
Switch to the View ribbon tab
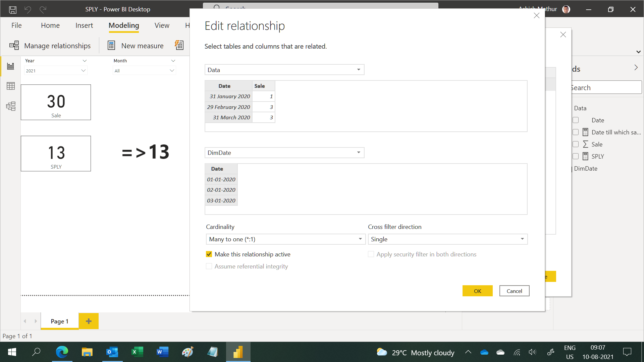point(162,25)
